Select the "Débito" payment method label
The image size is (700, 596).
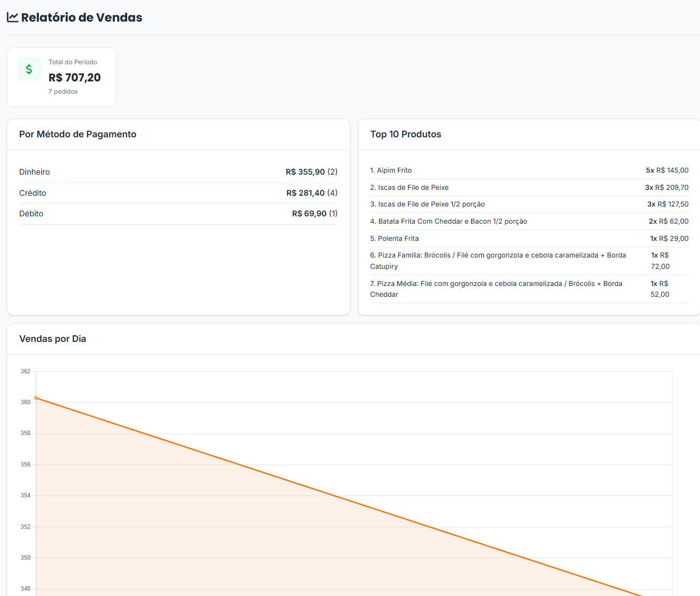tap(31, 214)
